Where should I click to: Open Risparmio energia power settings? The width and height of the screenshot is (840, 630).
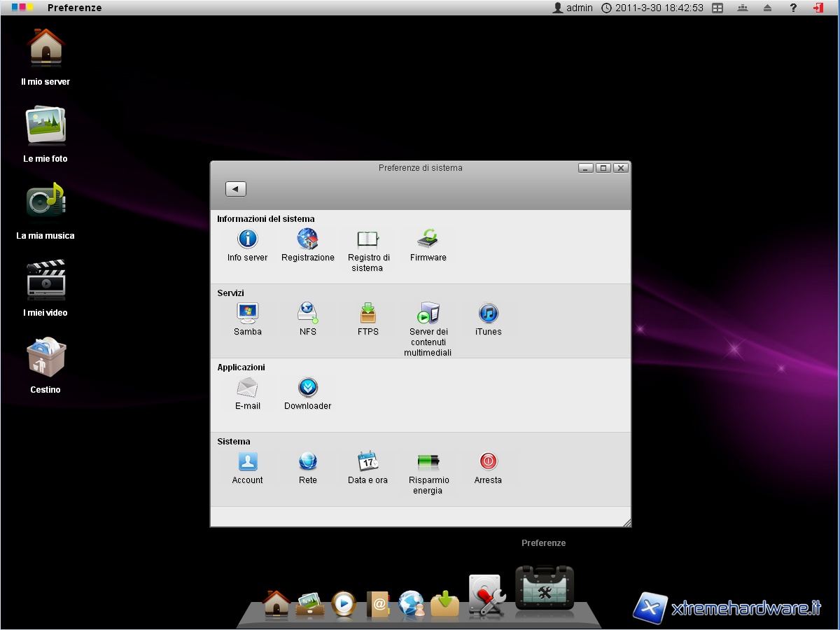click(428, 463)
